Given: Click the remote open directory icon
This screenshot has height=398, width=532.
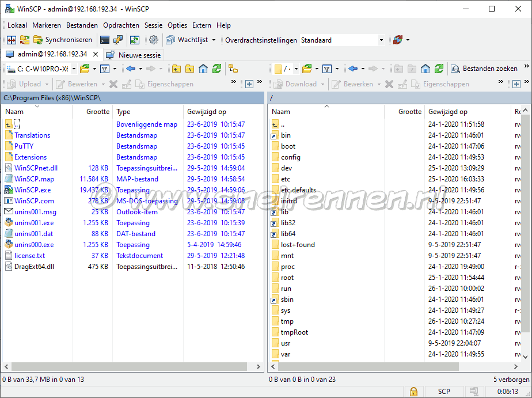Looking at the screenshot, I should (307, 69).
